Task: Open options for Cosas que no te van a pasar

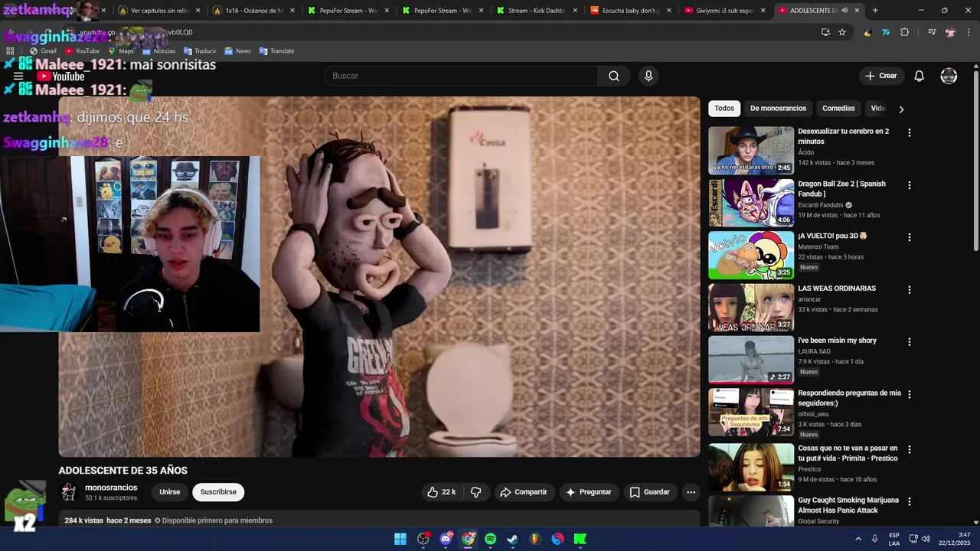Action: coord(910,449)
